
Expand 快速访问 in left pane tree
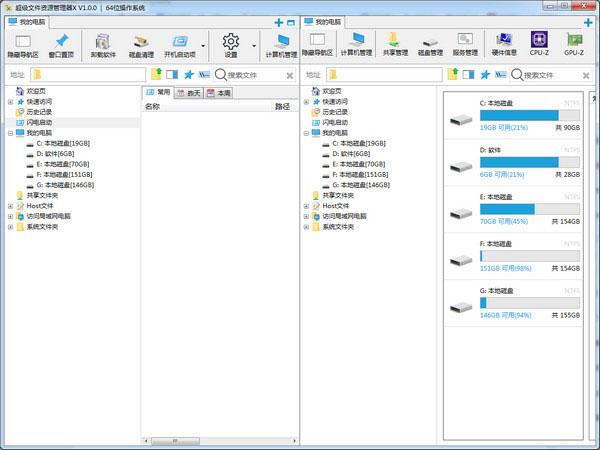coord(10,101)
